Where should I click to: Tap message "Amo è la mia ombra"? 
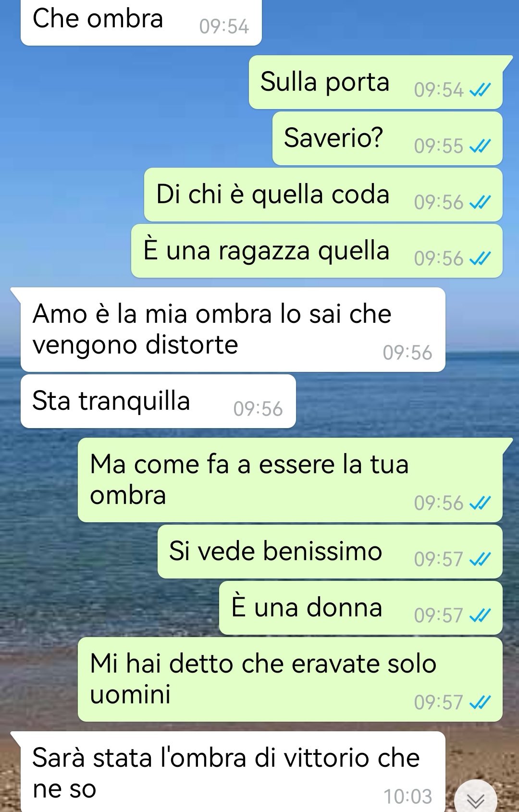click(233, 330)
